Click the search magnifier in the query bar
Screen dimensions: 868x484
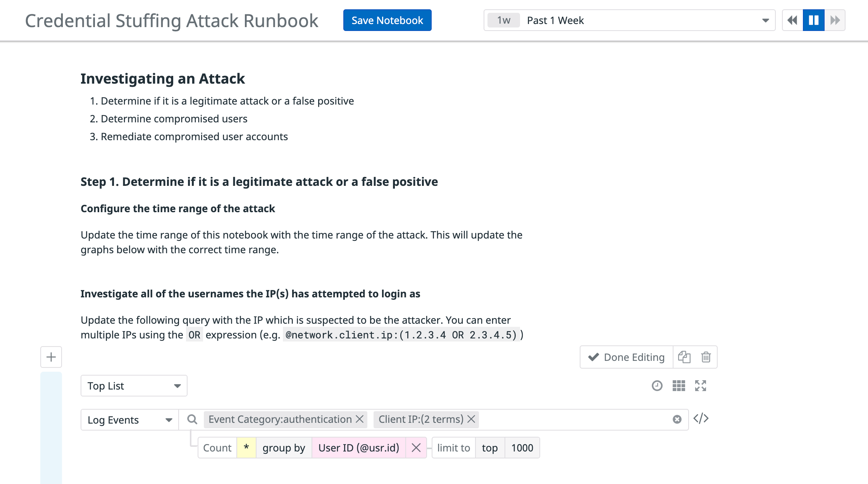192,419
